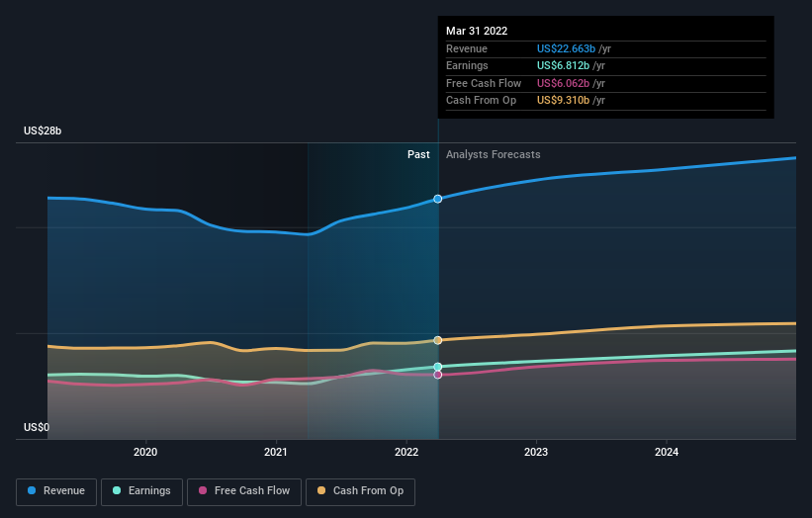812x518 pixels.
Task: Click the Cash From Op label in tooltip
Action: pyautogui.click(x=481, y=101)
